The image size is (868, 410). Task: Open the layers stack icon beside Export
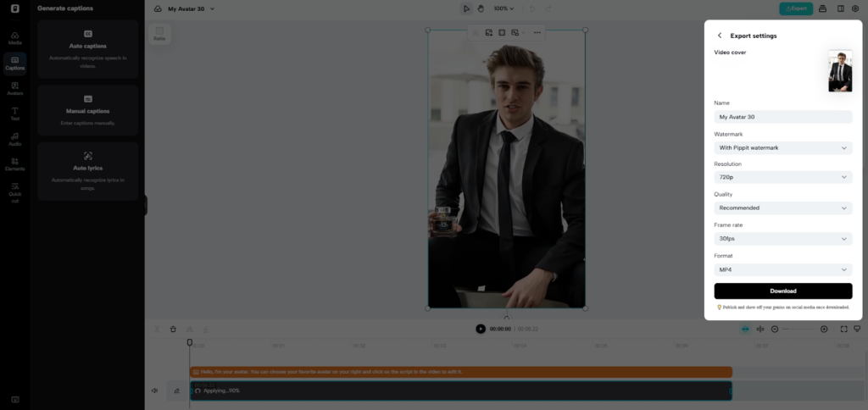click(822, 8)
